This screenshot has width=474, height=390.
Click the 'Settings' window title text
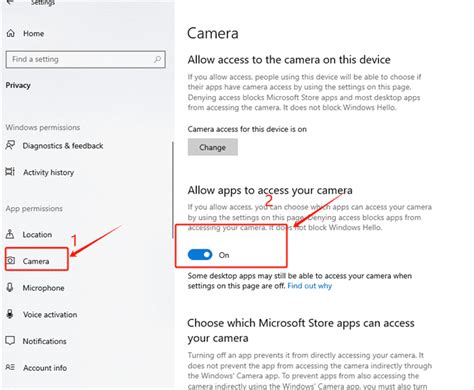pos(43,2)
